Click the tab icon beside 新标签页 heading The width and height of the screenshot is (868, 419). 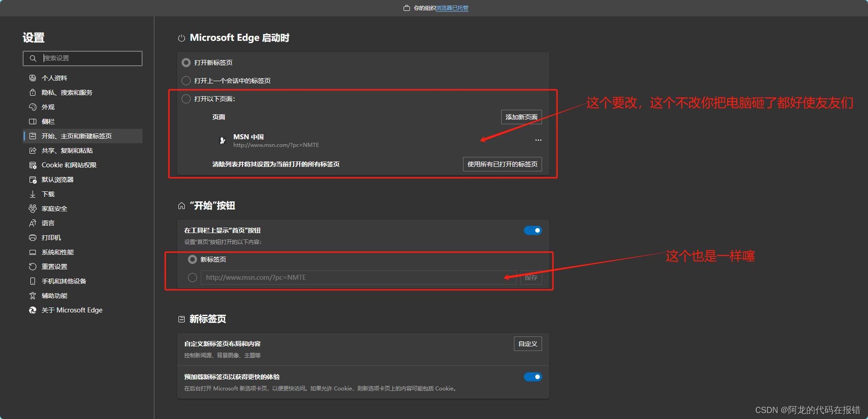(x=182, y=319)
